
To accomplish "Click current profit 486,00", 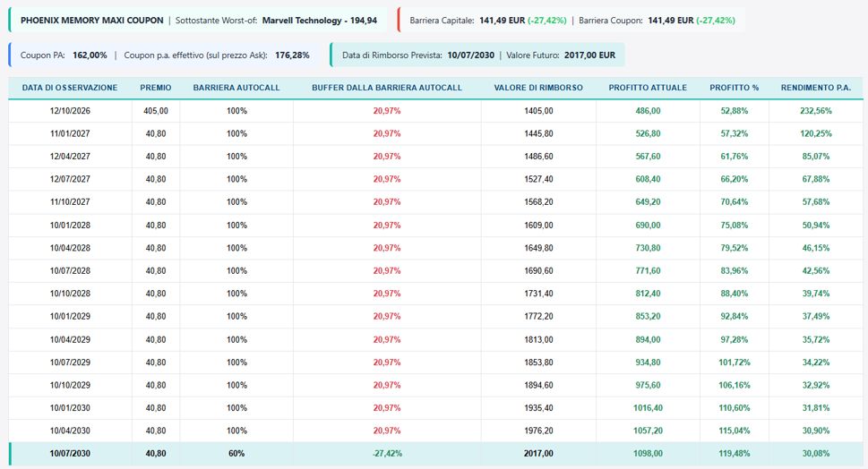I will click(648, 111).
